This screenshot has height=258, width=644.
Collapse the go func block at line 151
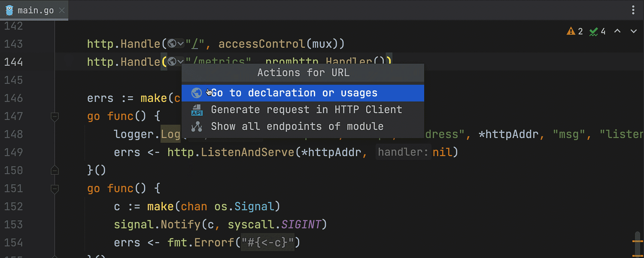click(55, 188)
